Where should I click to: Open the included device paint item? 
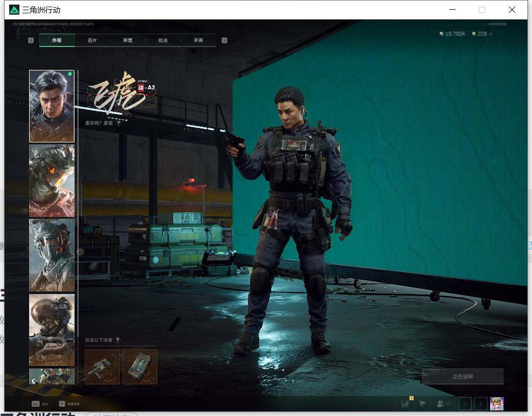point(140,367)
